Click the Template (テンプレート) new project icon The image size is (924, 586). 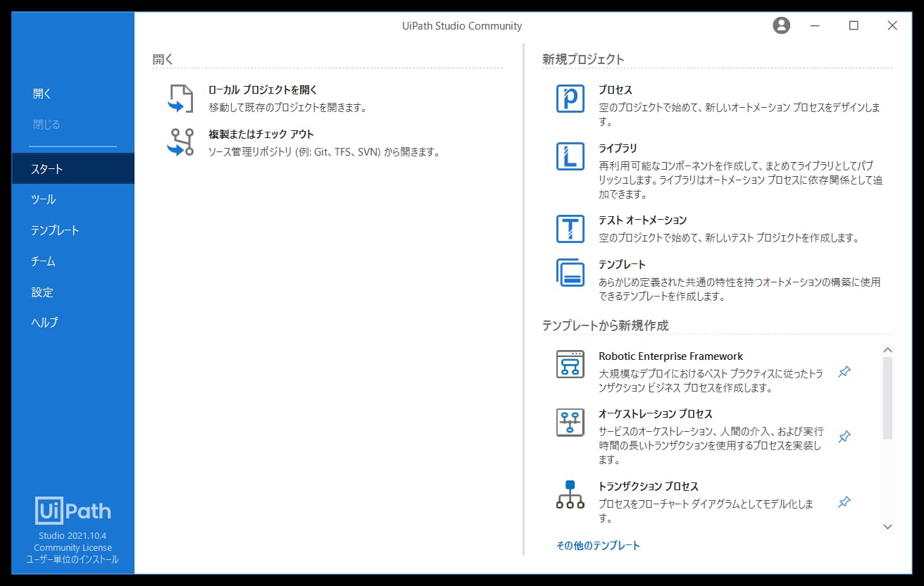point(570,273)
